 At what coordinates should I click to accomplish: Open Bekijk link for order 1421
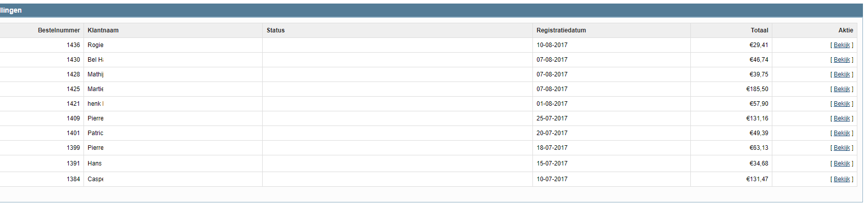click(842, 104)
